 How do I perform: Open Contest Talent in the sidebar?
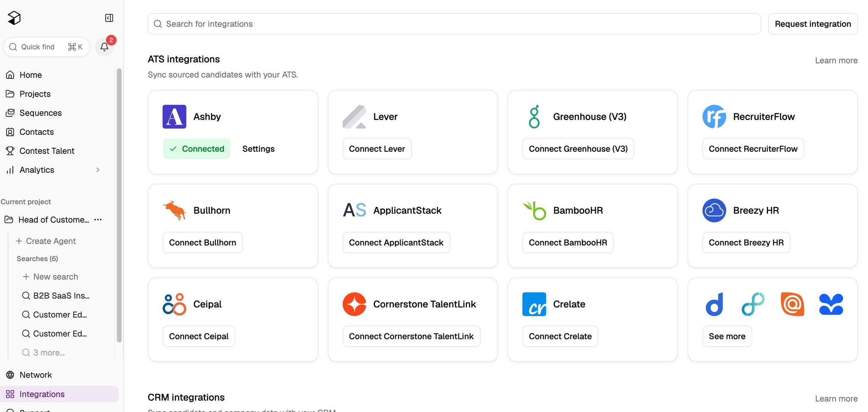click(x=47, y=151)
